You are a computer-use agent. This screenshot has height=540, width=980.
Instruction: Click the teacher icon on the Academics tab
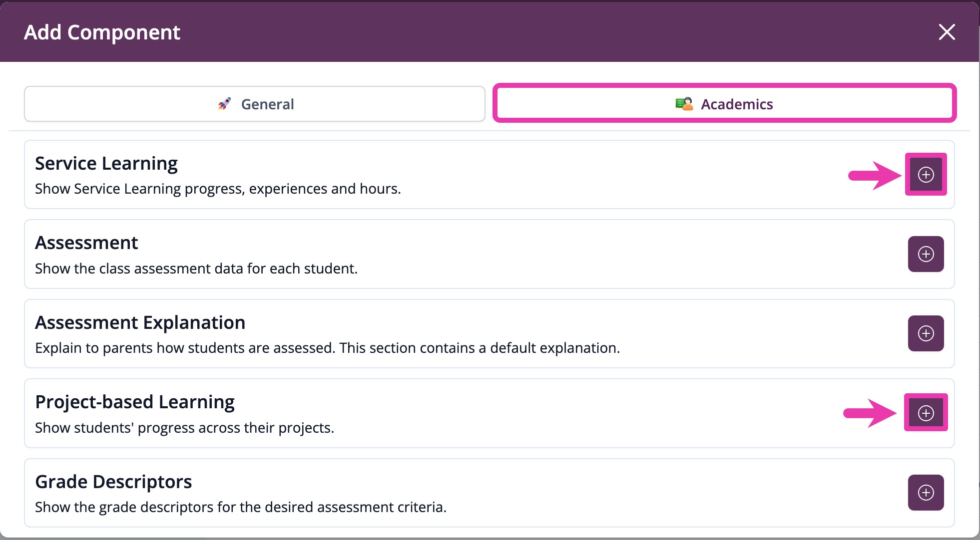(x=683, y=103)
